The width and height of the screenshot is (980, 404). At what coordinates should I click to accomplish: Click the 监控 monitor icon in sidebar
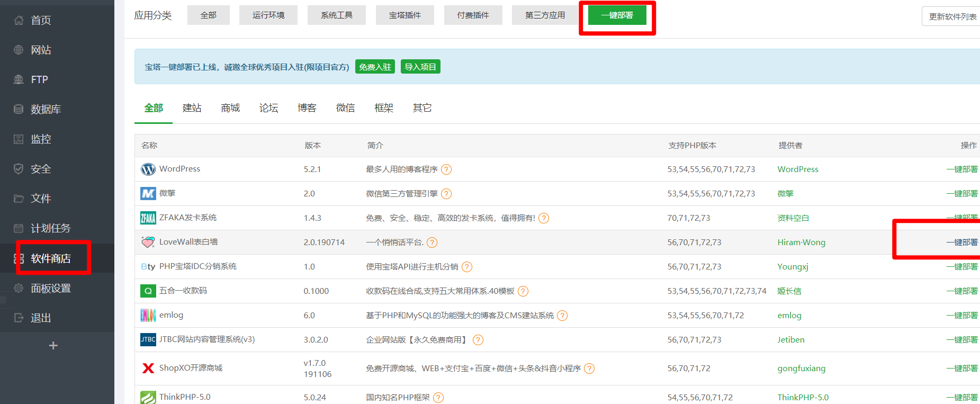[19, 139]
